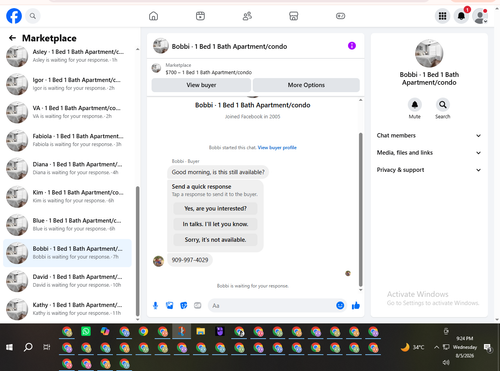The image size is (500, 371).
Task: Click the voice clip microphone icon
Action: [155, 305]
